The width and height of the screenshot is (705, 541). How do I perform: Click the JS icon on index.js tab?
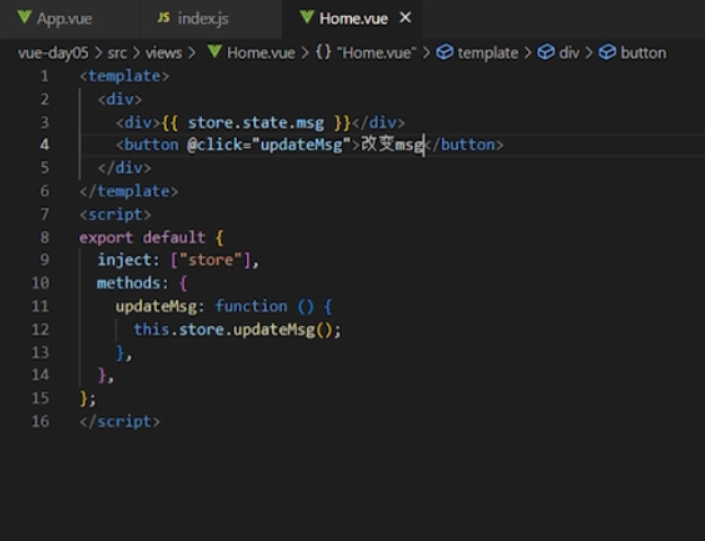[164, 18]
